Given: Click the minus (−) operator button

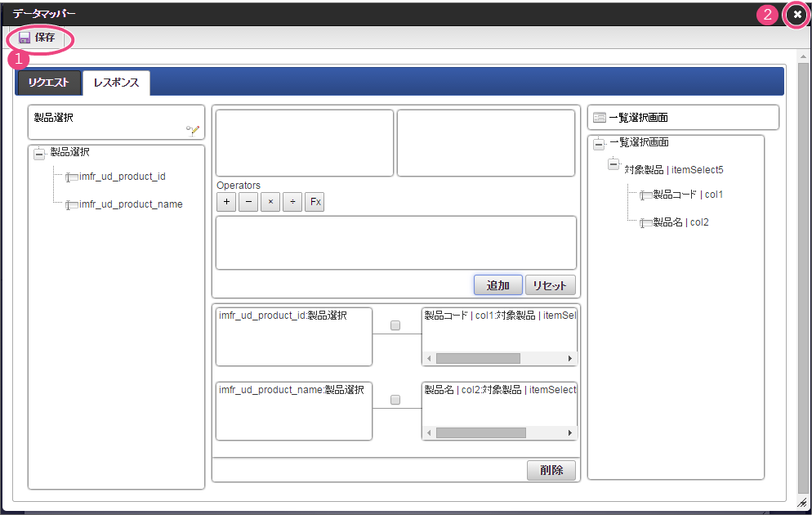Looking at the screenshot, I should (248, 202).
